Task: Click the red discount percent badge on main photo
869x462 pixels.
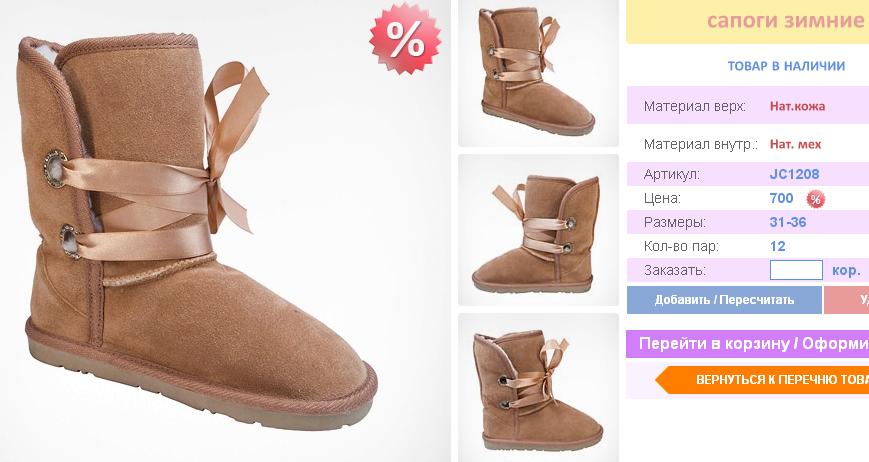Action: (x=406, y=39)
